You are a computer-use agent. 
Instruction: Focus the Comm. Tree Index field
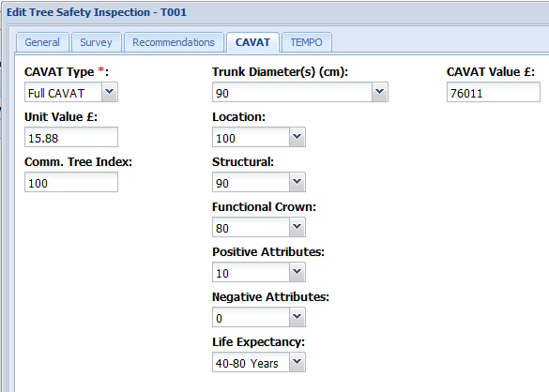(x=71, y=182)
